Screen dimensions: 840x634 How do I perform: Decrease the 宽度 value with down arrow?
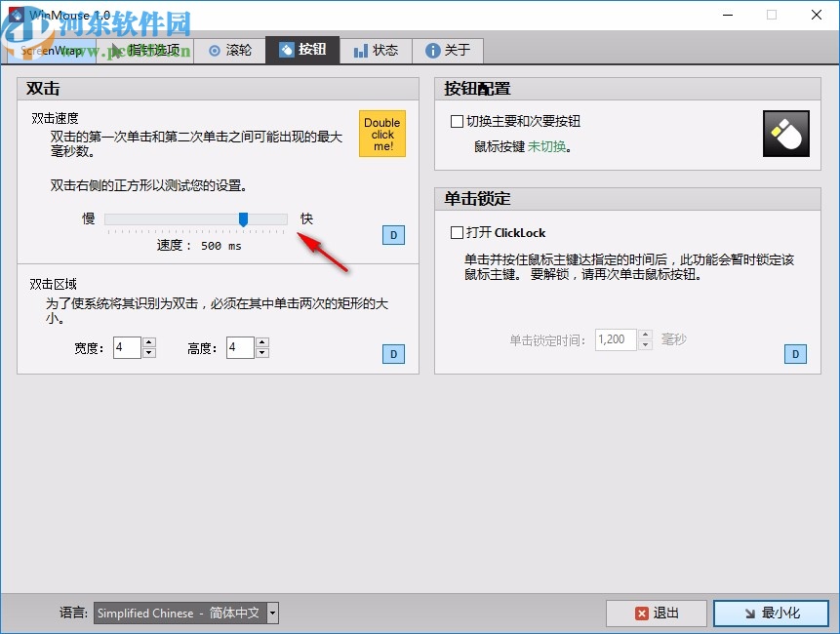(x=149, y=353)
